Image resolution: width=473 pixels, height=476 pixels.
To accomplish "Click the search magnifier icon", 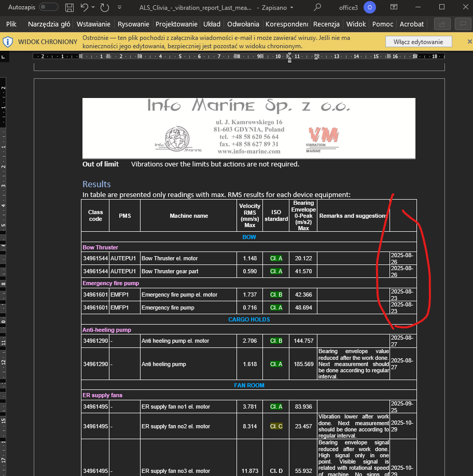I will [x=317, y=7].
